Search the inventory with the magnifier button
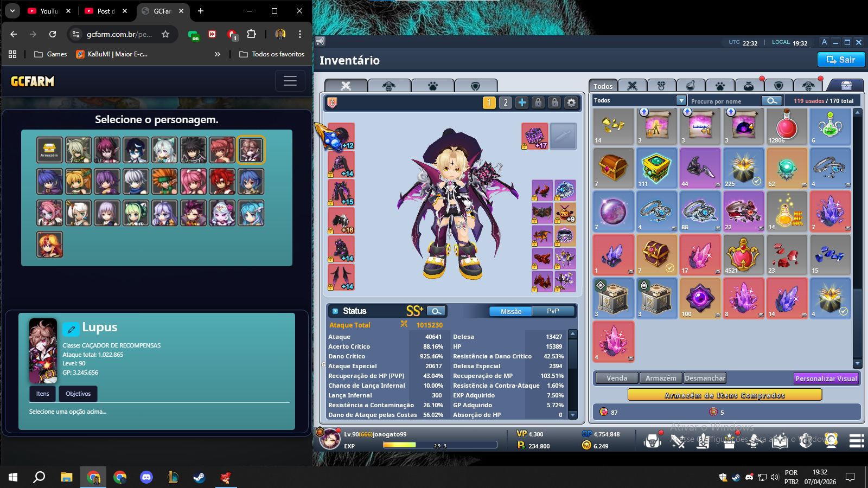This screenshot has height=488, width=868. pyautogui.click(x=771, y=101)
